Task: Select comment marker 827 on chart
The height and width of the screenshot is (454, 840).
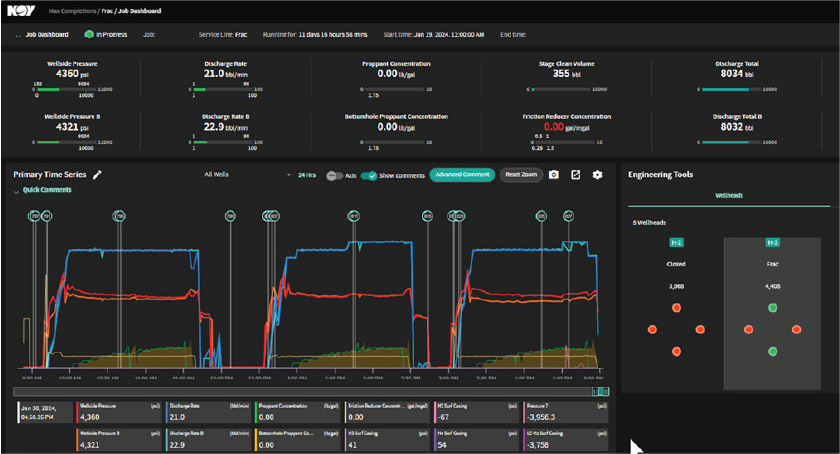Action: coord(568,216)
